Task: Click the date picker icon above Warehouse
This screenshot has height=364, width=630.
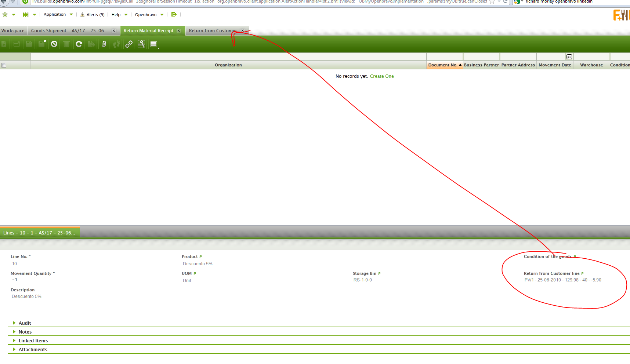Action: 569,57
